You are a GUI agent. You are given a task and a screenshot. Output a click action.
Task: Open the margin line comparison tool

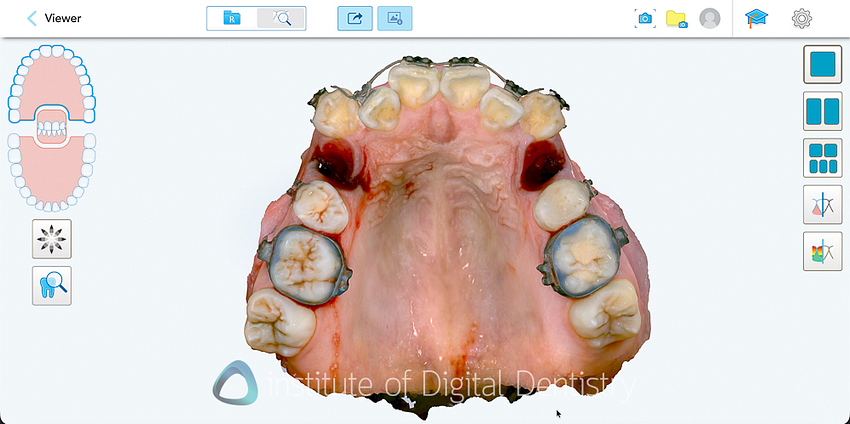(x=822, y=205)
